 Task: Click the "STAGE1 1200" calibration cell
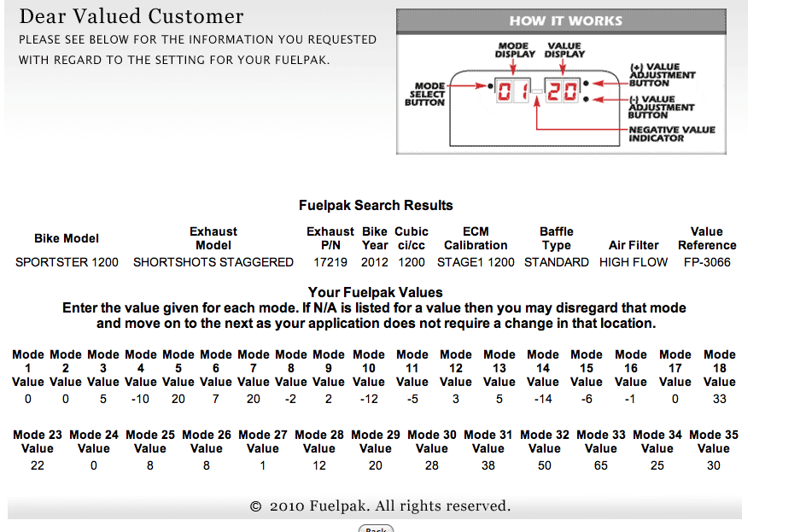pos(476,262)
